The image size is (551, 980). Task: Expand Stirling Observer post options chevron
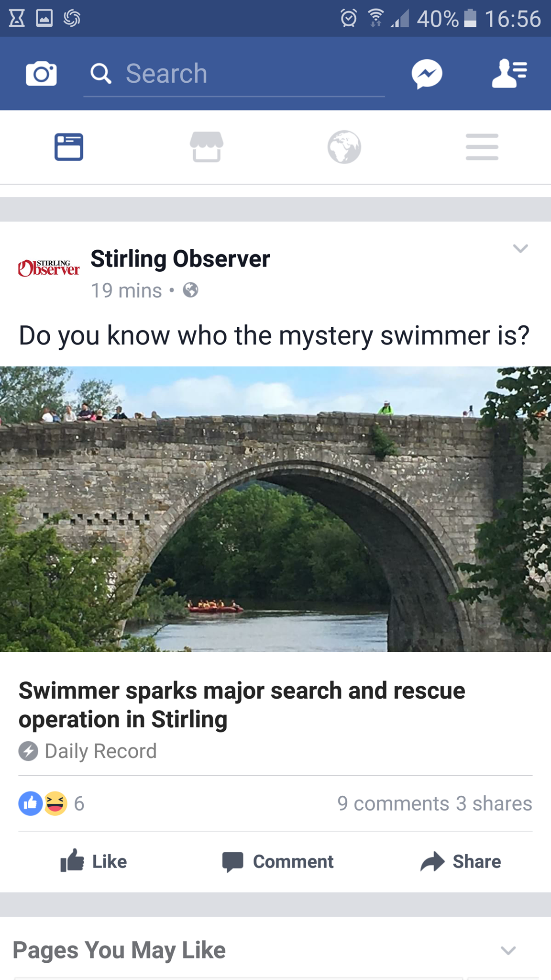(520, 248)
